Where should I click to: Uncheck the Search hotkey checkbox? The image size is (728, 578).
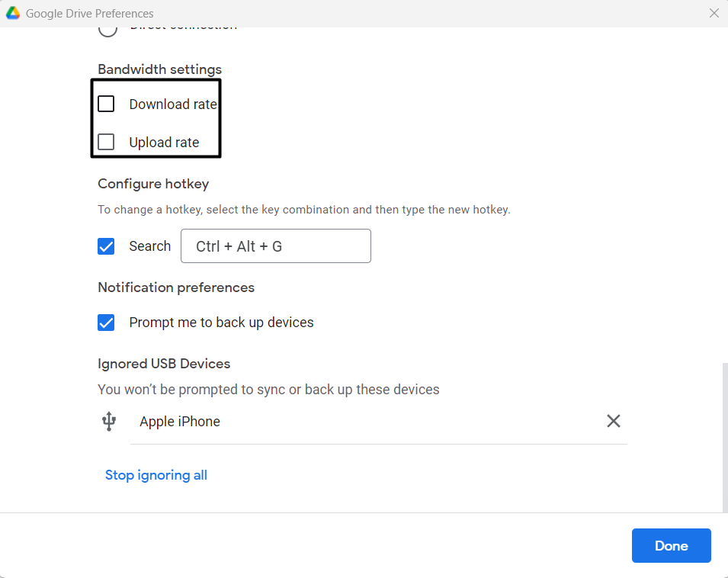point(107,246)
